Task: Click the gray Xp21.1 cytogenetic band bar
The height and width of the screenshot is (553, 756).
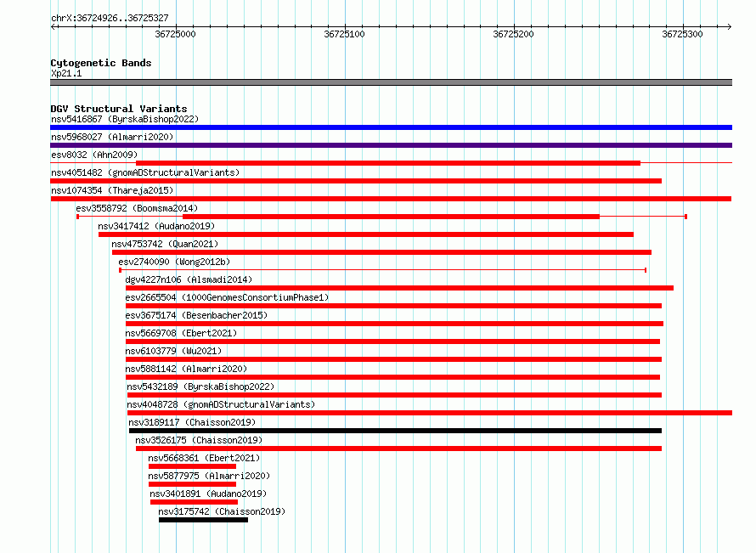Action: pyautogui.click(x=391, y=82)
